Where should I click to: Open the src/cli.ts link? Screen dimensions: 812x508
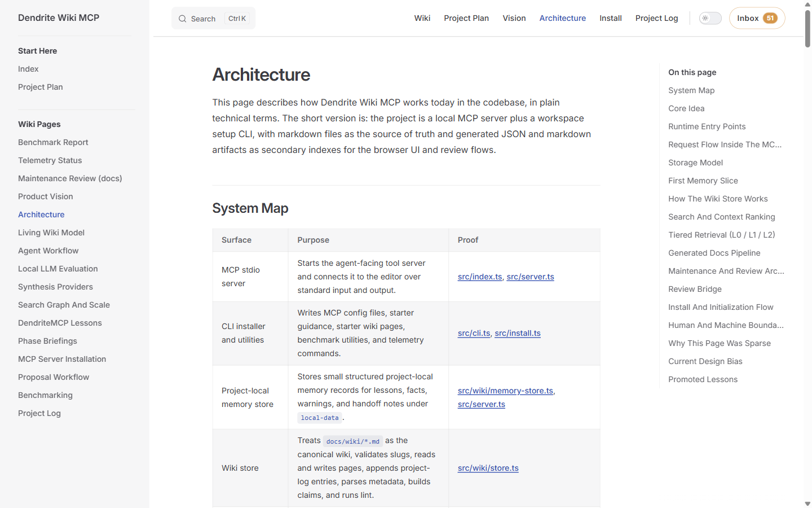click(474, 333)
